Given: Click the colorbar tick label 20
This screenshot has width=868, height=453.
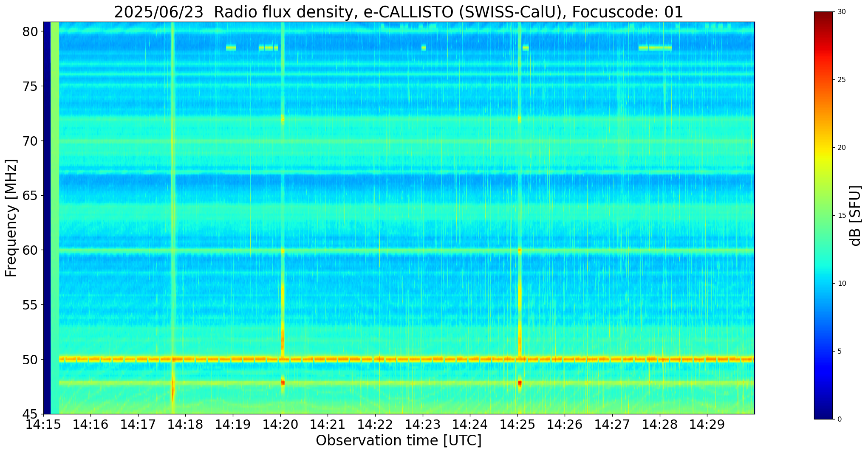Looking at the screenshot, I should coord(841,148).
